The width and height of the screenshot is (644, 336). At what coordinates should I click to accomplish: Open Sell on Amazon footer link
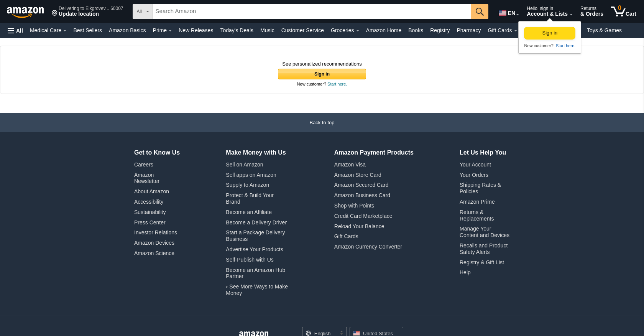click(245, 165)
